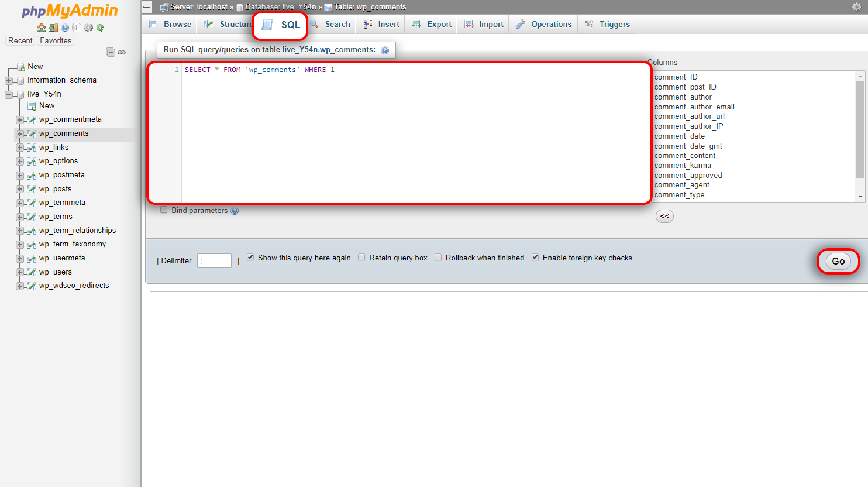Open phpMyAdmin documentation help icon
868x487 pixels.
tap(65, 28)
